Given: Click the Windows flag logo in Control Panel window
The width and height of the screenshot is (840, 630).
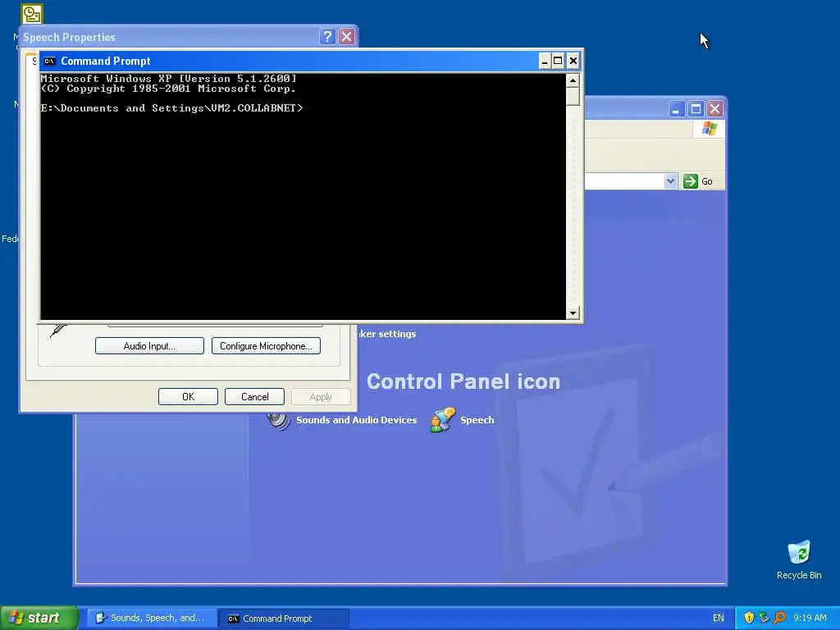Looking at the screenshot, I should [710, 129].
